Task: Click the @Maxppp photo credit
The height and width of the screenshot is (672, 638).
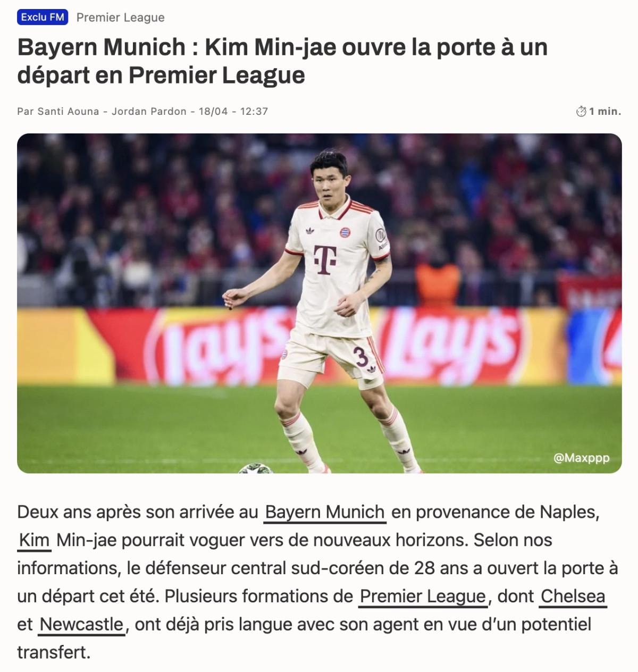Action: 582,458
